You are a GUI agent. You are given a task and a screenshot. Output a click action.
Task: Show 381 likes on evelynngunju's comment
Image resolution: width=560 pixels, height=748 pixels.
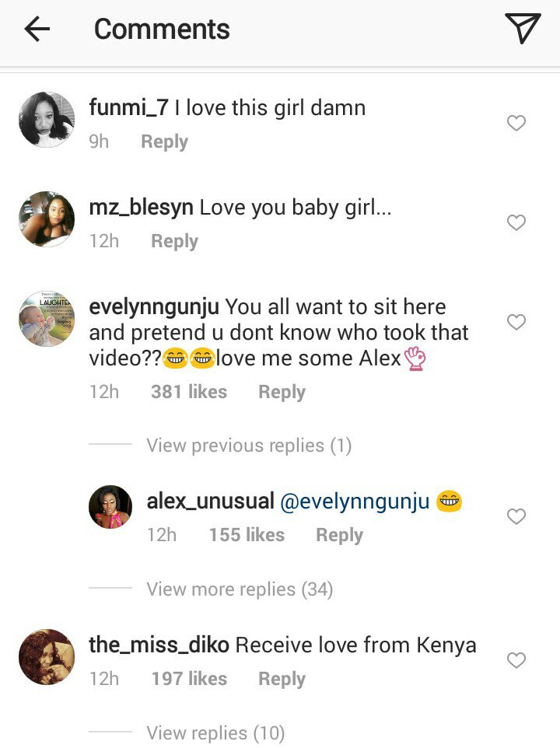[189, 392]
